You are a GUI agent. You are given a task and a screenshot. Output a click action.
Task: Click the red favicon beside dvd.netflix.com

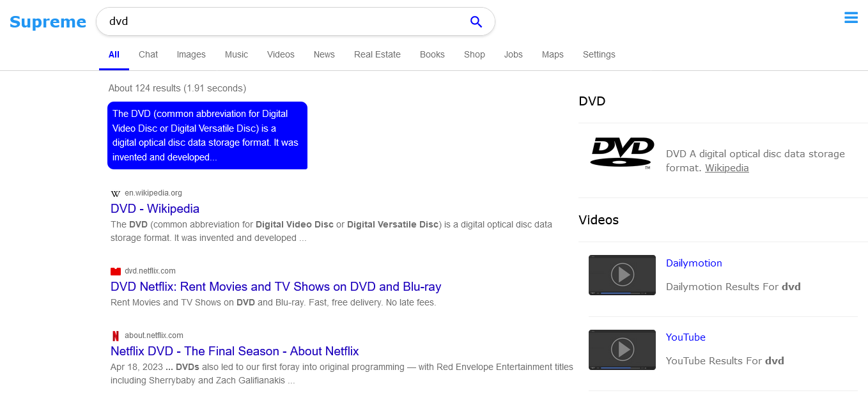click(x=116, y=272)
